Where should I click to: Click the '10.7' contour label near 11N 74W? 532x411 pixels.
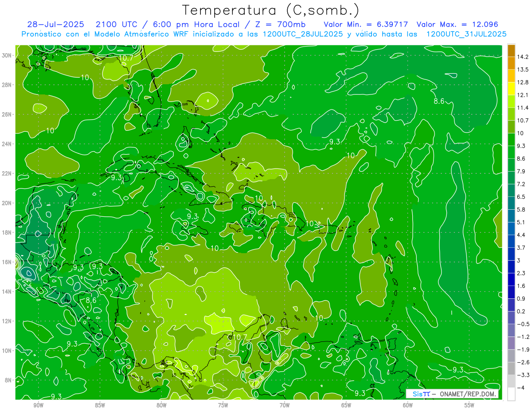click(x=240, y=337)
